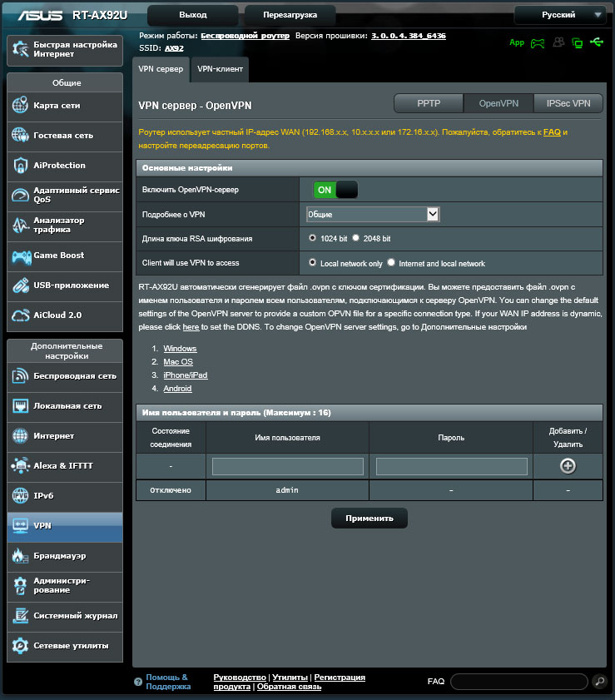615x700 pixels.
Task: Open the Подробнее о VPN dropdown
Action: (373, 214)
